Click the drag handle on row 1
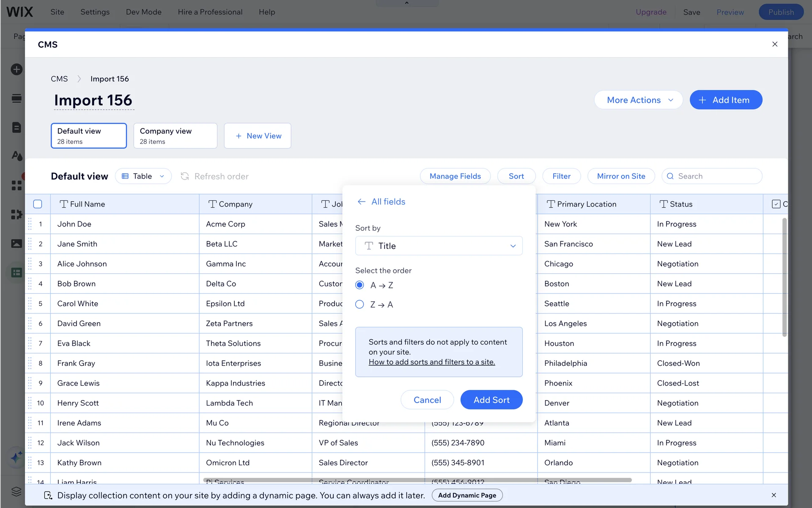Viewport: 812px width, 508px height. pyautogui.click(x=30, y=224)
